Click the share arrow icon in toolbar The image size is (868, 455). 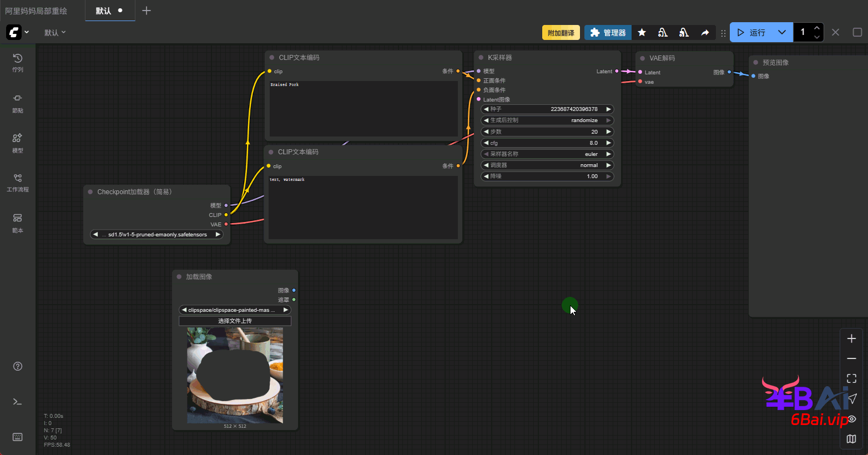click(705, 33)
